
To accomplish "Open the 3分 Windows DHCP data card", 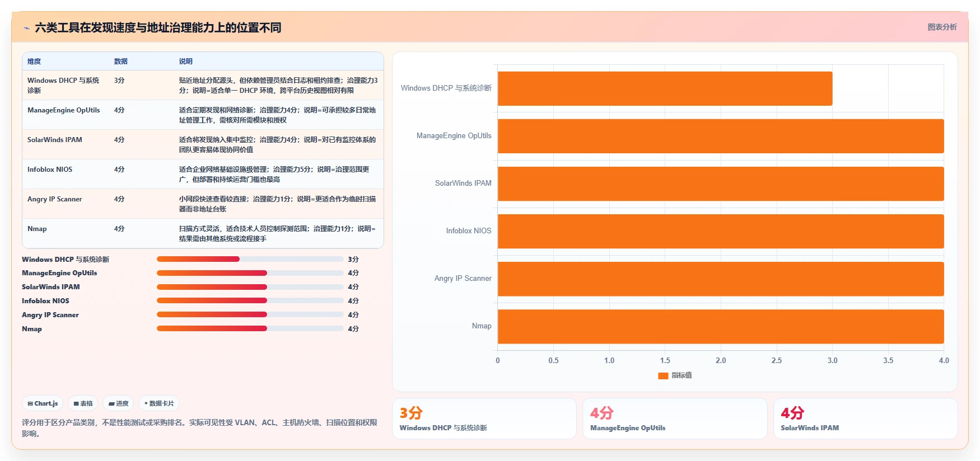I will [484, 418].
